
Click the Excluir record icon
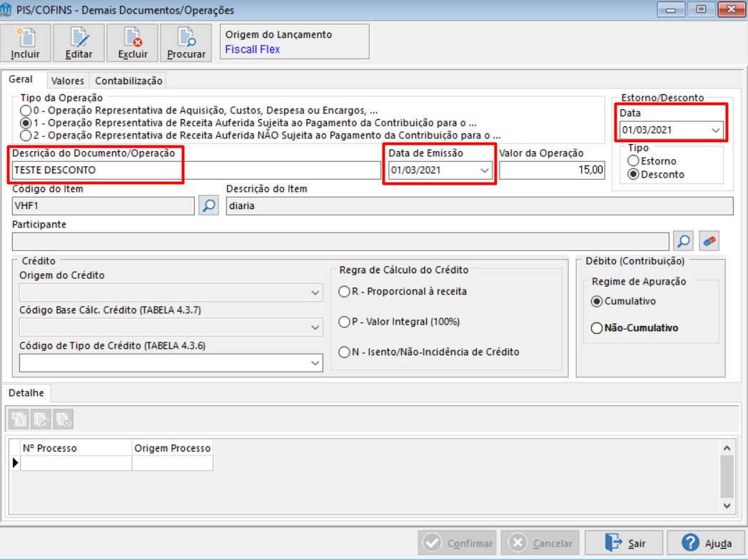[x=132, y=43]
